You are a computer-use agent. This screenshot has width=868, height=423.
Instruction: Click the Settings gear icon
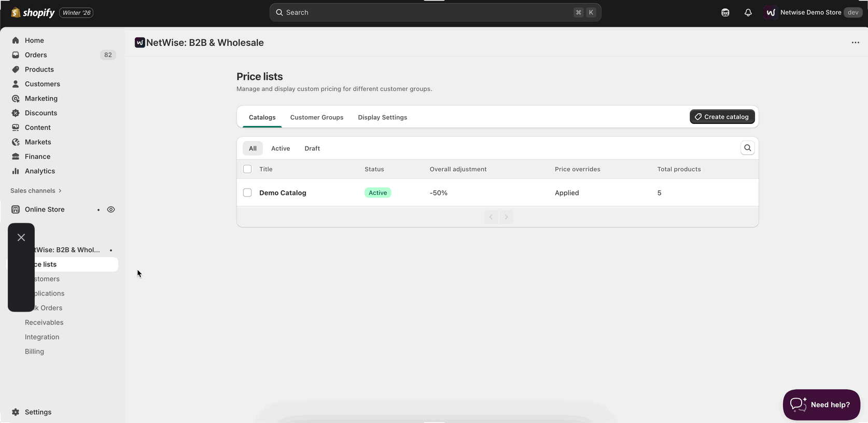tap(16, 412)
